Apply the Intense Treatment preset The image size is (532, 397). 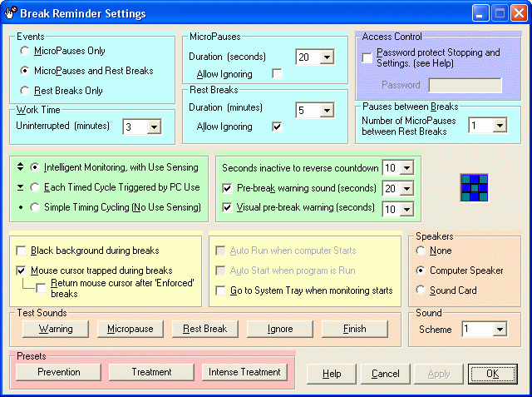244,372
